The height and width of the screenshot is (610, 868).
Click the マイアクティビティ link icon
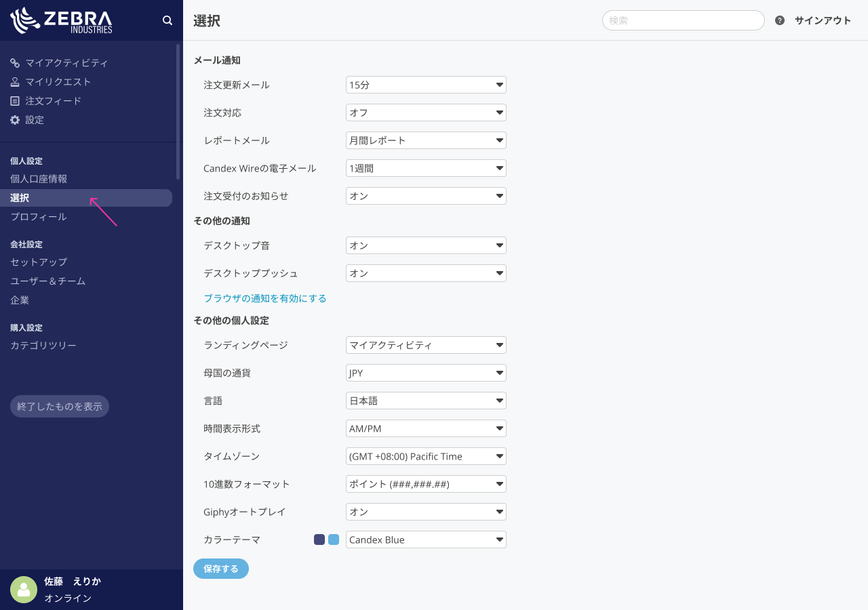tap(15, 63)
